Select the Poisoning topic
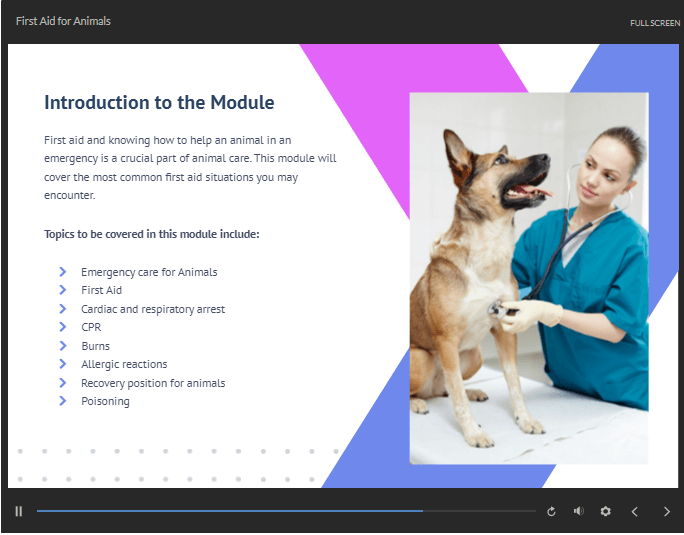The height and width of the screenshot is (535, 684). point(105,401)
